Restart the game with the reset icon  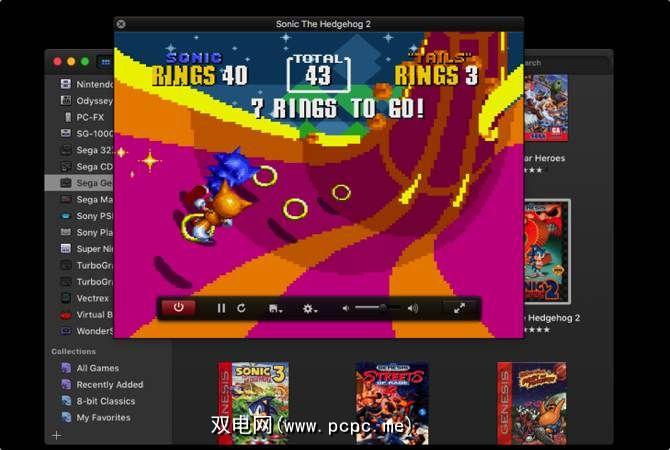(241, 308)
